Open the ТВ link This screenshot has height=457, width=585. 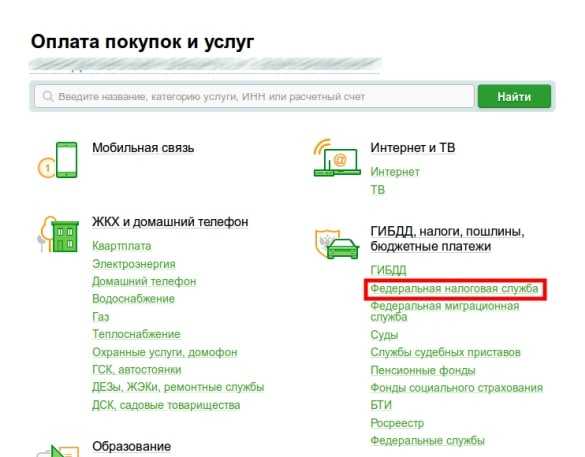pyautogui.click(x=377, y=190)
